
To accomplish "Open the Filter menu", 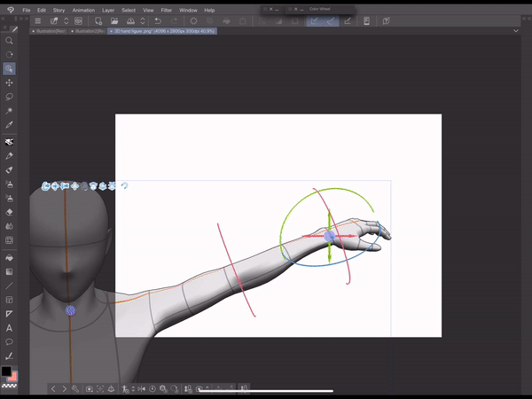I will (166, 10).
